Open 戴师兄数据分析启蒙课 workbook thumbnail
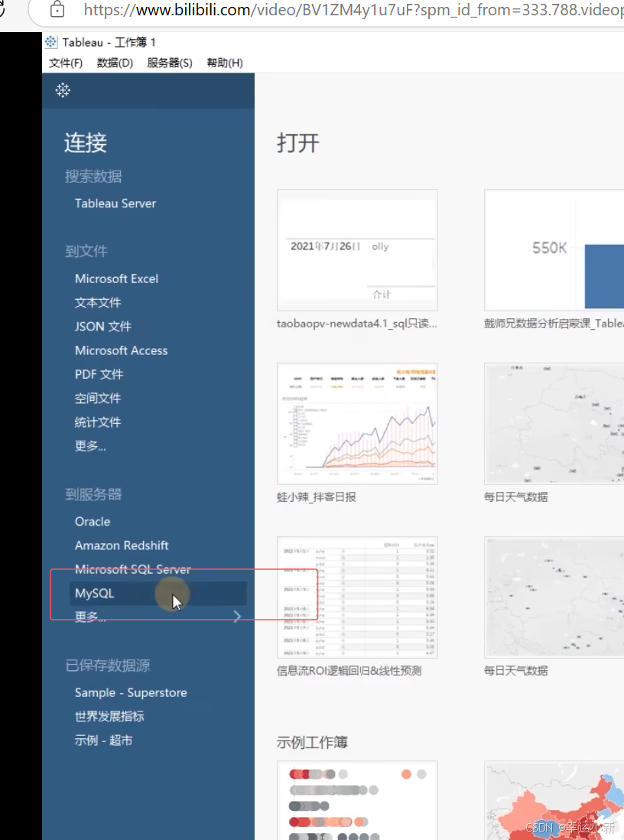 (554, 250)
